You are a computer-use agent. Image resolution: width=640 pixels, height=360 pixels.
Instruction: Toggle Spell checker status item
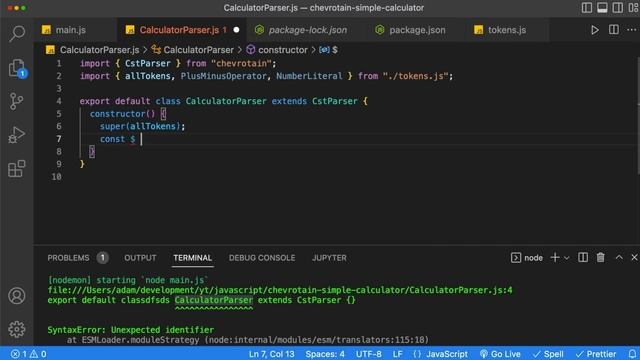click(548, 354)
